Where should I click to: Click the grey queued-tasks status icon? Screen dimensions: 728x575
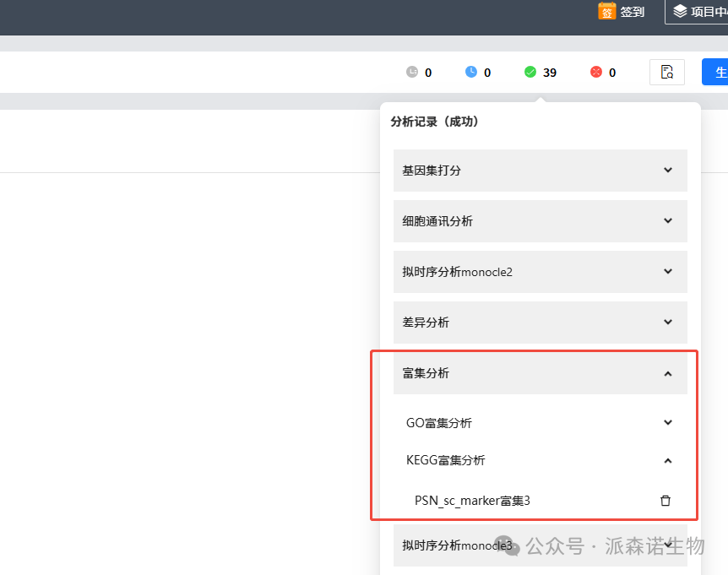point(412,72)
